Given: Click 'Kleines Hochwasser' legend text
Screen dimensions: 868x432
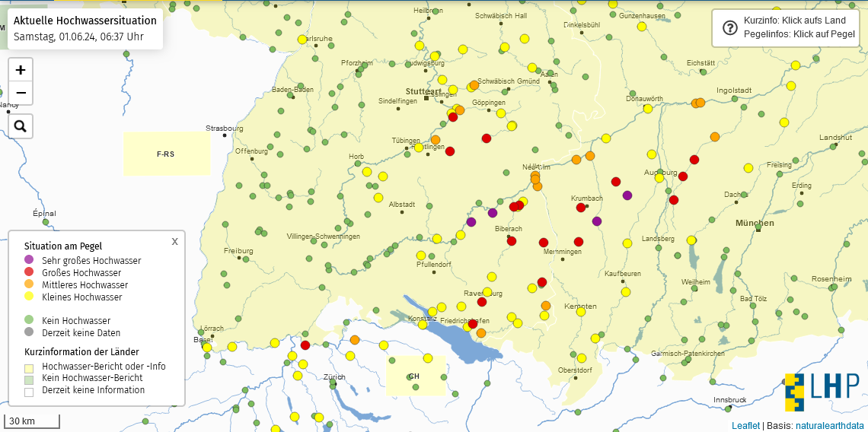Looking at the screenshot, I should pos(82,297).
